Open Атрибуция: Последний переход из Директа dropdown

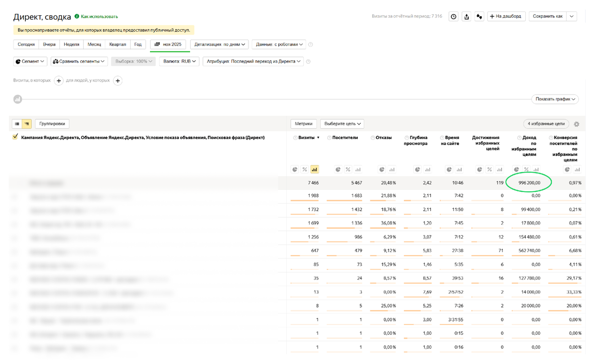253,61
